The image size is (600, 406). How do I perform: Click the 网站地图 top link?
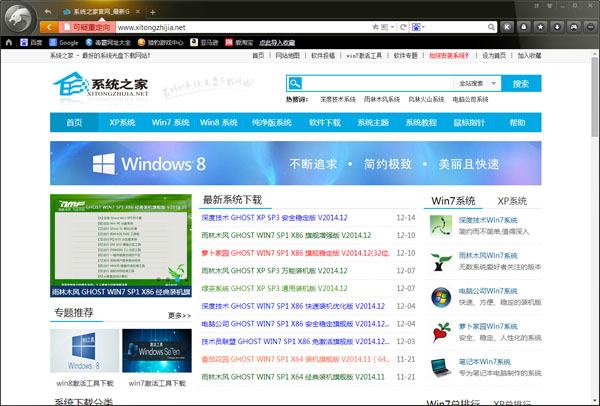click(x=287, y=55)
